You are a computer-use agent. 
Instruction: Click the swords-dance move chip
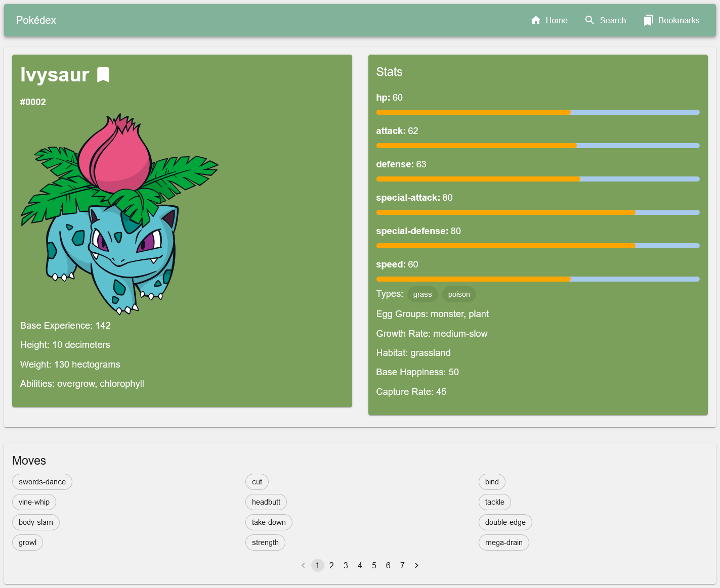tap(42, 482)
